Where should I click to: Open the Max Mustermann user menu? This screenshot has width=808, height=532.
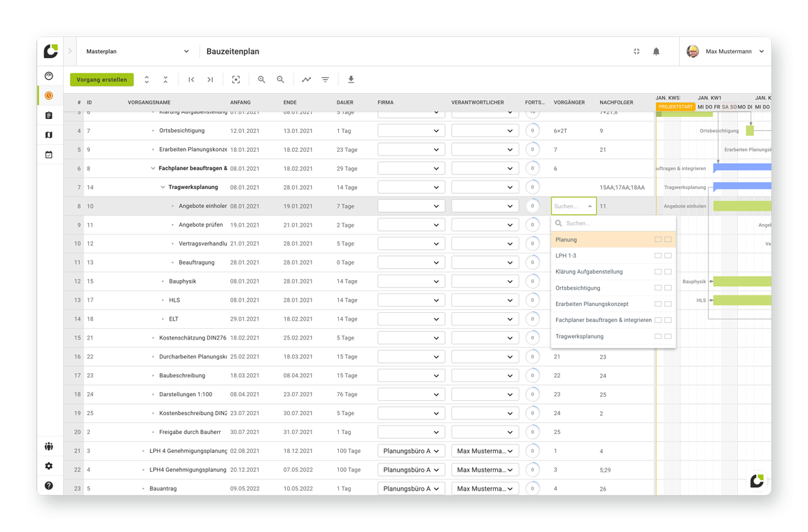click(725, 52)
